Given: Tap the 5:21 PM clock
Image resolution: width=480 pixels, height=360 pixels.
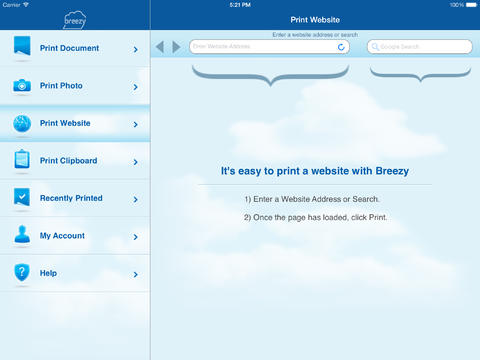Looking at the screenshot, I should (240, 5).
